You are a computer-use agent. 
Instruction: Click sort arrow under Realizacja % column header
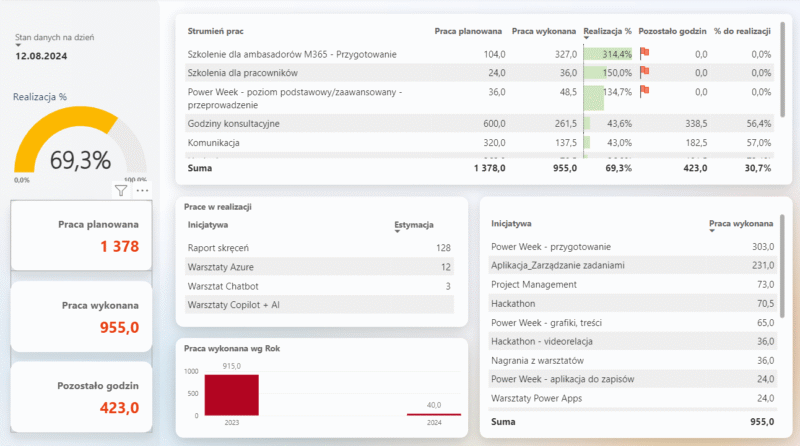click(x=586, y=38)
